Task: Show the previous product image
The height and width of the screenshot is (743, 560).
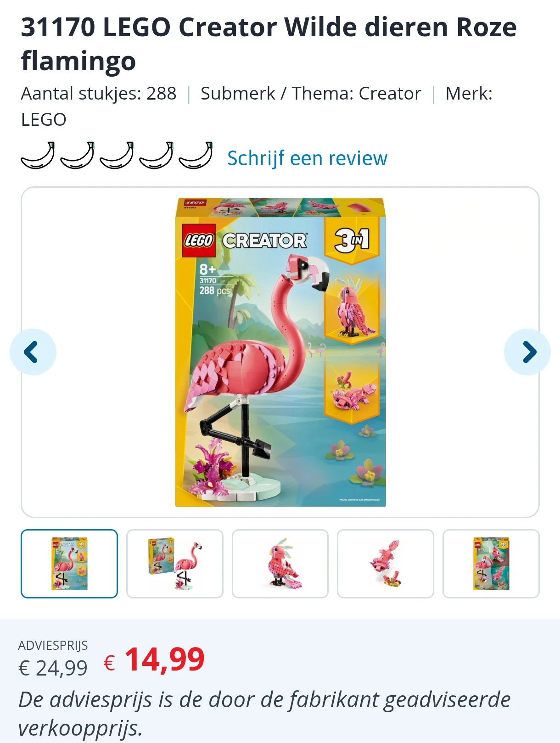Action: point(33,352)
